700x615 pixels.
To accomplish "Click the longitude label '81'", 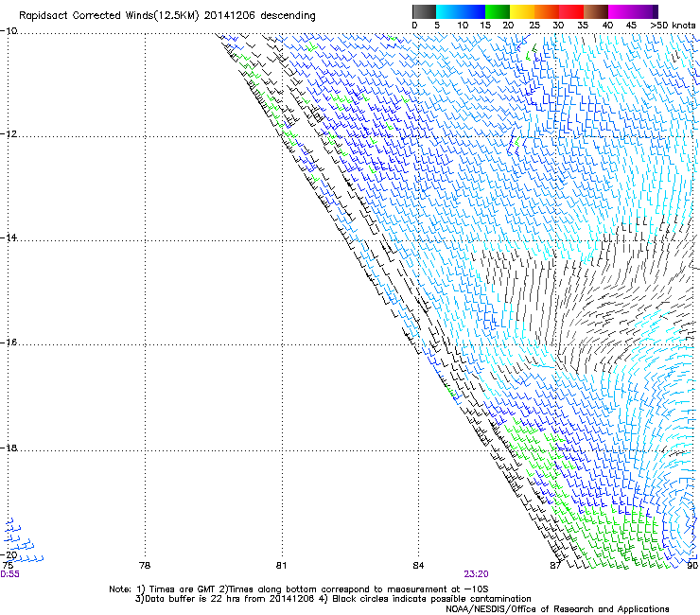I will (x=281, y=566).
